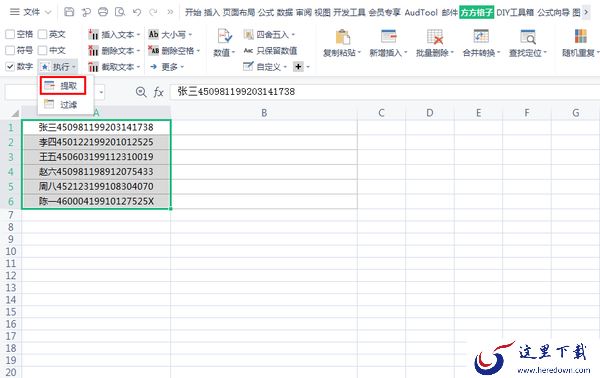Viewport: 600px width, 378px height.
Task: Click the Print Preview icon
Action: (120, 12)
